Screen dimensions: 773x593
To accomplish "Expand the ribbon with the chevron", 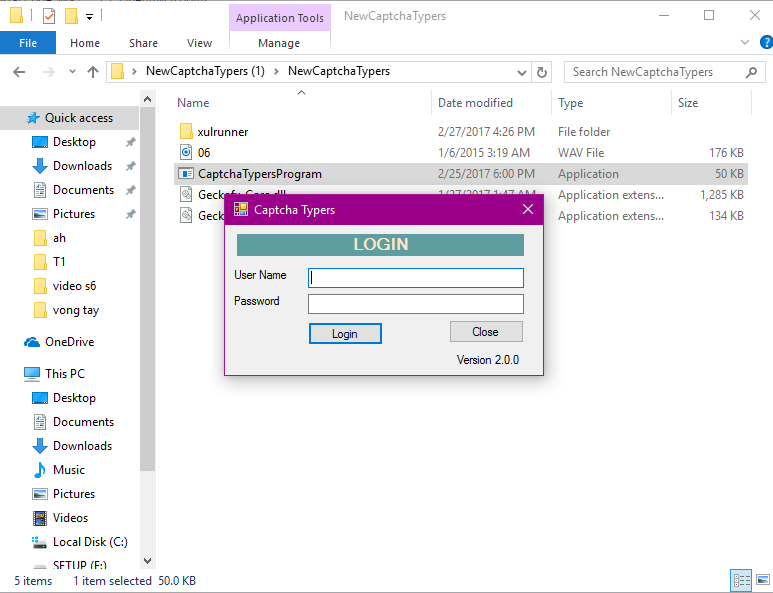I will [x=745, y=42].
